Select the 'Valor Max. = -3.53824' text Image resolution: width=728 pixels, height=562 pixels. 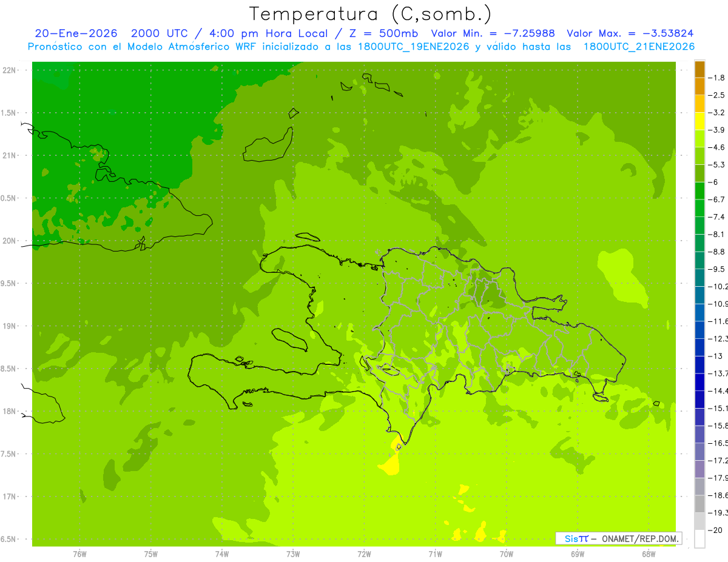[x=630, y=33]
